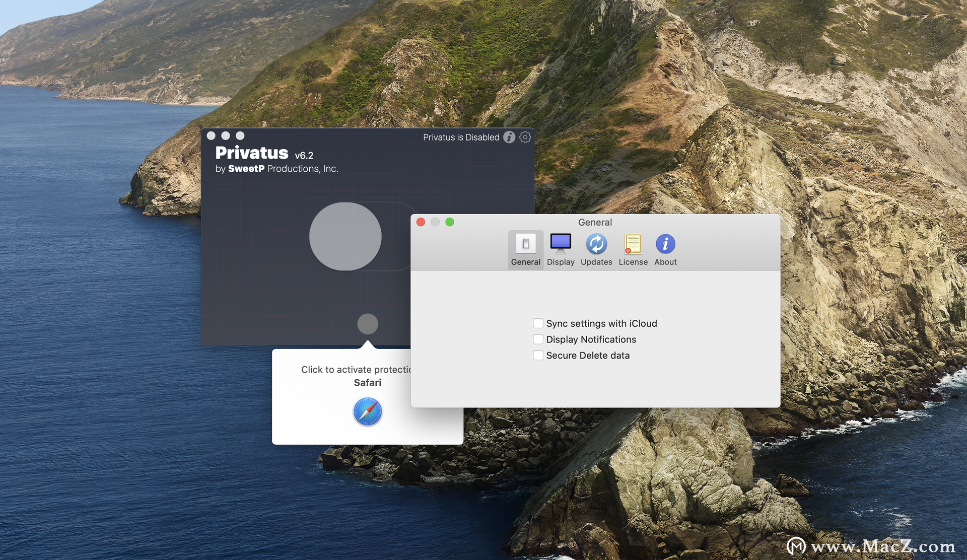Click the small grey browser indicator dot
Image resolution: width=967 pixels, height=560 pixels.
[368, 324]
